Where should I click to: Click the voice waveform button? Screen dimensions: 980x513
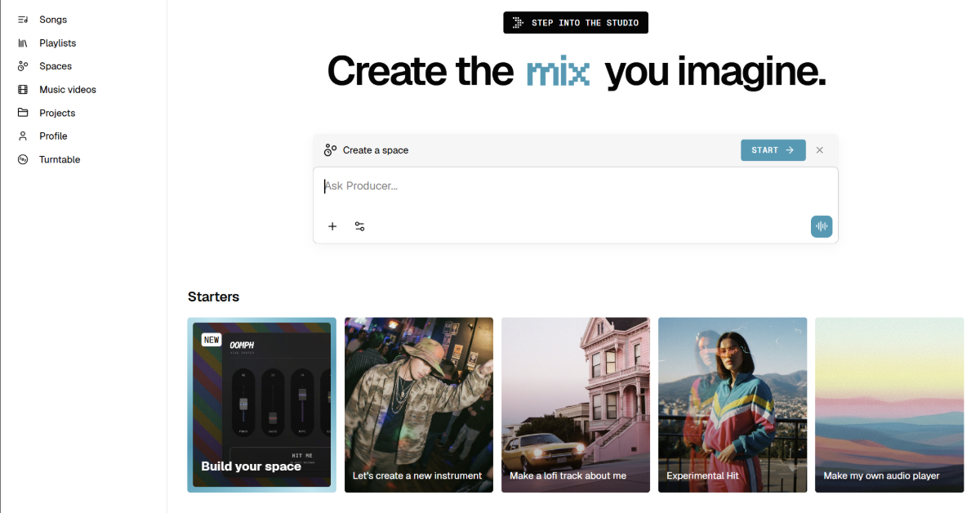coord(821,226)
